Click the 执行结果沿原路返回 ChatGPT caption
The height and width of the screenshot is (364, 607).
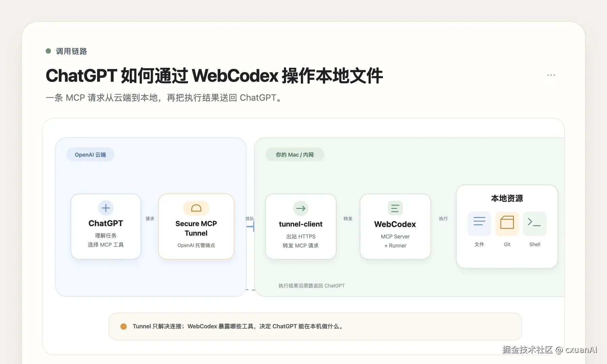coord(312,286)
